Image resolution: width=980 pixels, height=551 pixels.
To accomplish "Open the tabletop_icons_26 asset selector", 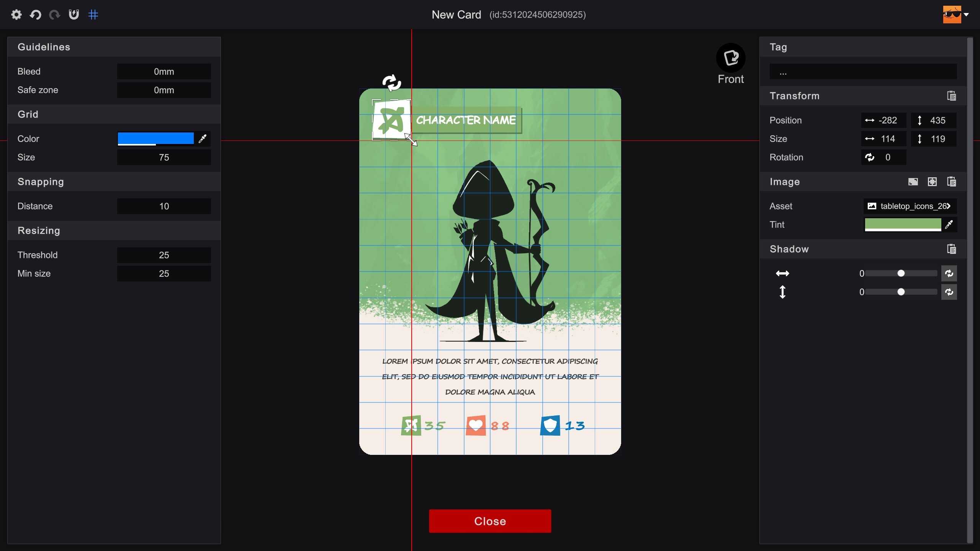I will coord(910,206).
